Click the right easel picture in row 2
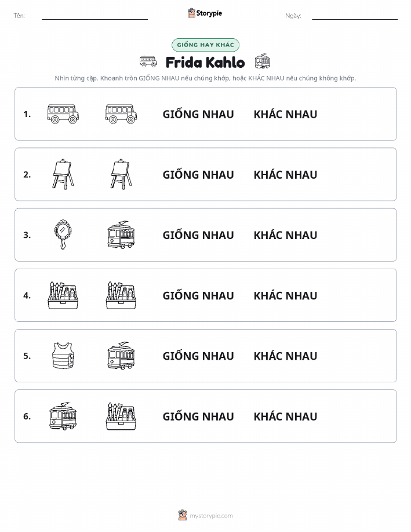 (x=121, y=174)
